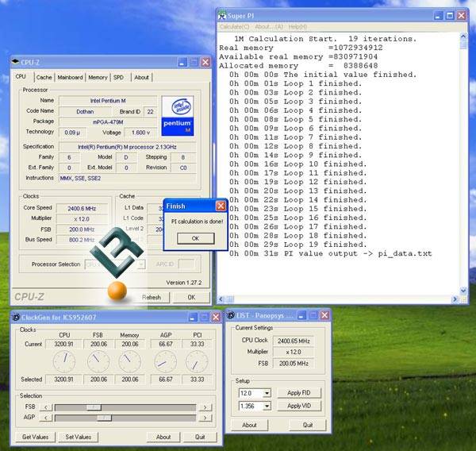Click Get Values in ClockGen
This screenshot has height=451, width=476.
(35, 437)
